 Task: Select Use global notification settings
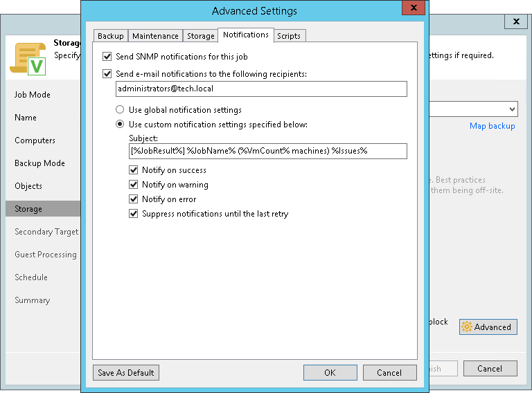[x=120, y=110]
